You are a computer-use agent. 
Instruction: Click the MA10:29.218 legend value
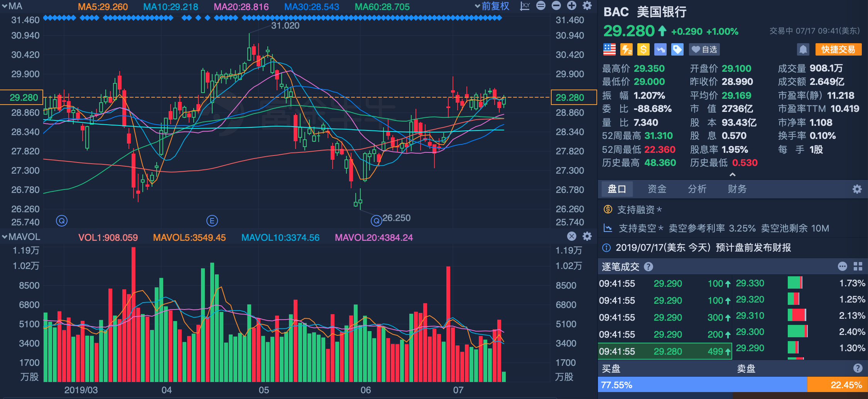tap(171, 7)
